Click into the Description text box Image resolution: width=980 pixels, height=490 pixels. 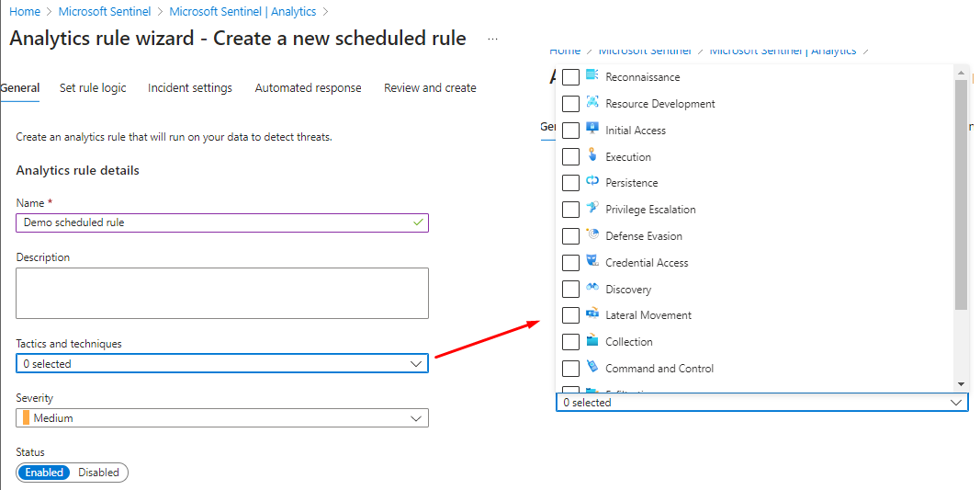coord(222,293)
